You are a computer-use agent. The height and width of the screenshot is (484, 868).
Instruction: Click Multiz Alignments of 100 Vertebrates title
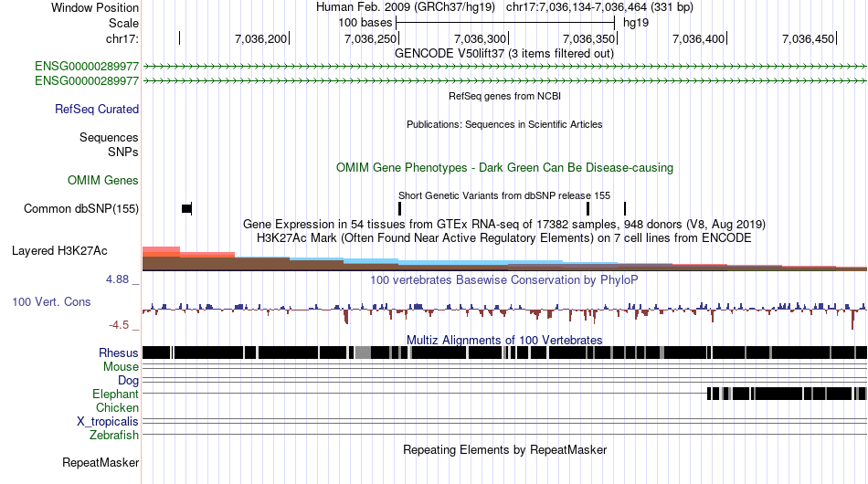pyautogui.click(x=504, y=341)
